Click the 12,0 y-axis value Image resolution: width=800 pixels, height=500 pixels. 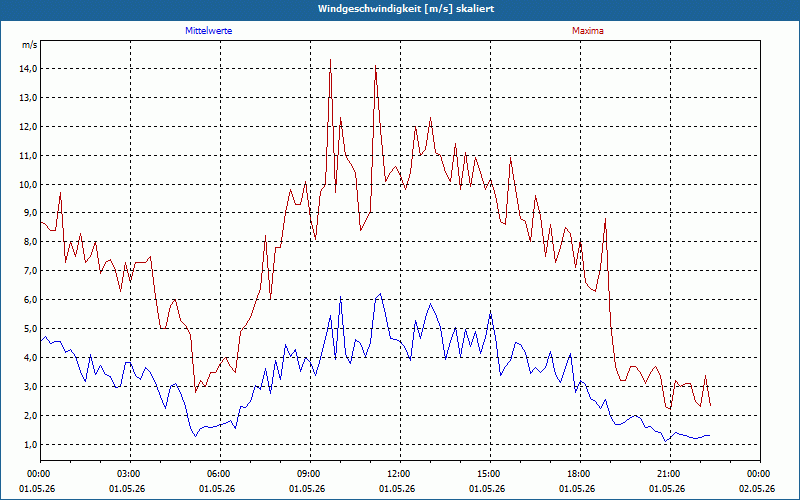(28, 127)
